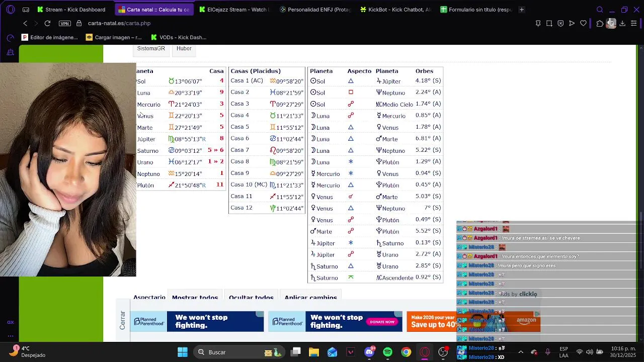Screen dimensions: 644x362
Task: Open VODs - Kick Dash bookmark
Action: [x=179, y=37]
